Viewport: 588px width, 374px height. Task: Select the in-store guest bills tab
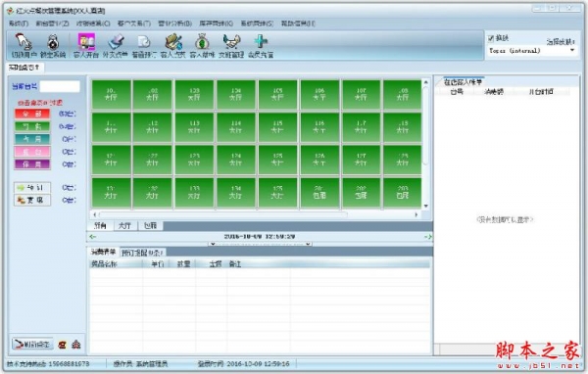coord(463,81)
